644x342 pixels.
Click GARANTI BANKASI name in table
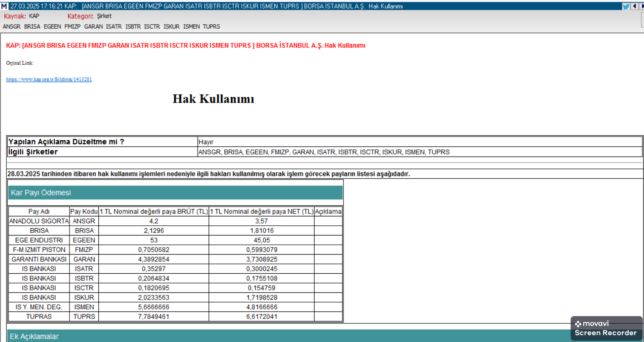[39, 259]
